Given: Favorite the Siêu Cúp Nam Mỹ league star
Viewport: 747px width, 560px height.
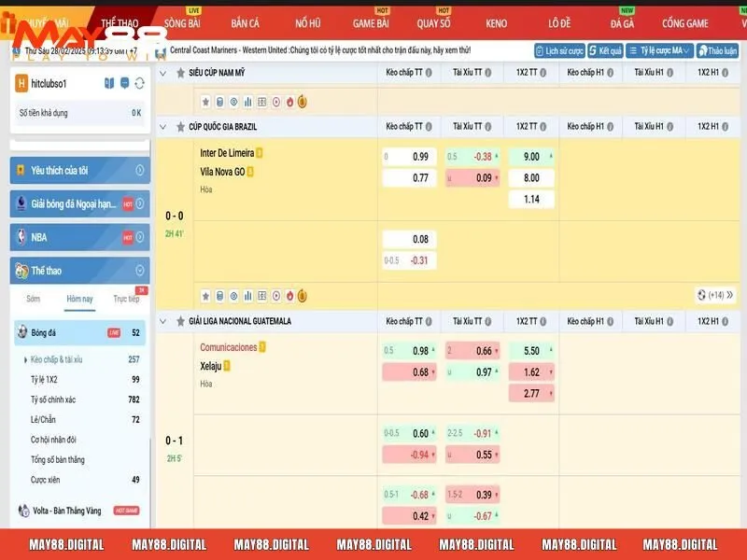Looking at the screenshot, I should pyautogui.click(x=180, y=73).
